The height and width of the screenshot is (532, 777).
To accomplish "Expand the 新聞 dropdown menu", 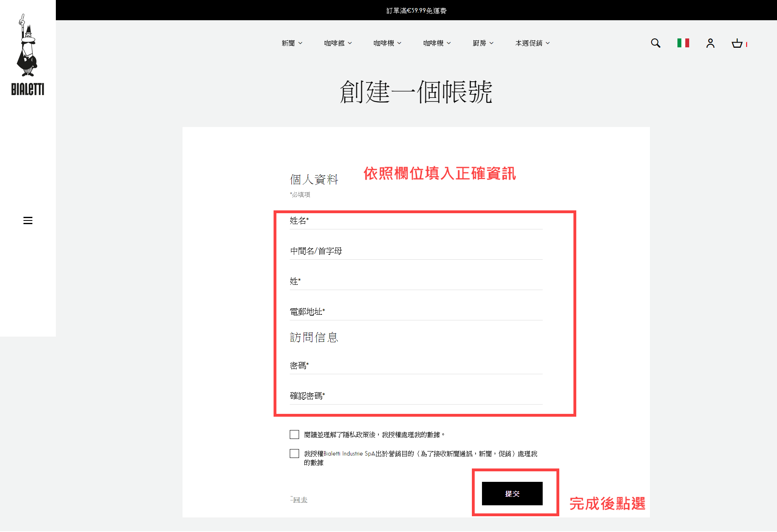I will pyautogui.click(x=292, y=43).
